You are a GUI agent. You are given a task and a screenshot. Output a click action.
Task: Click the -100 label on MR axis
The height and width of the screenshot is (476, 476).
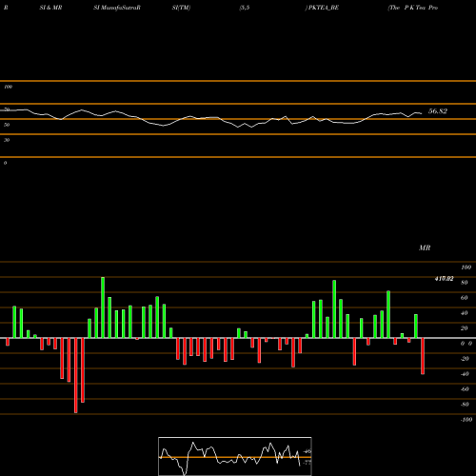click(x=466, y=420)
